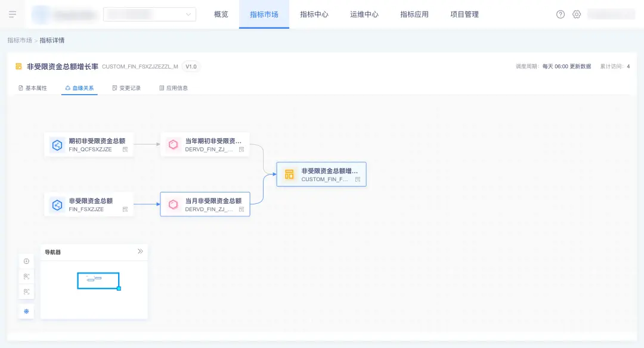Click detail icon on FIN_FSXZJZE node
Screen dimensions: 644x348
tap(125, 209)
